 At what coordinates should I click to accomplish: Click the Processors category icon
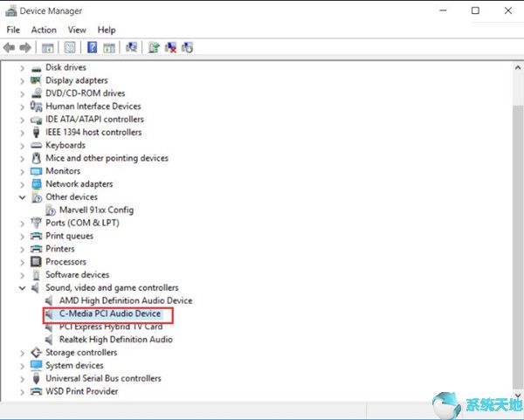pos(36,262)
